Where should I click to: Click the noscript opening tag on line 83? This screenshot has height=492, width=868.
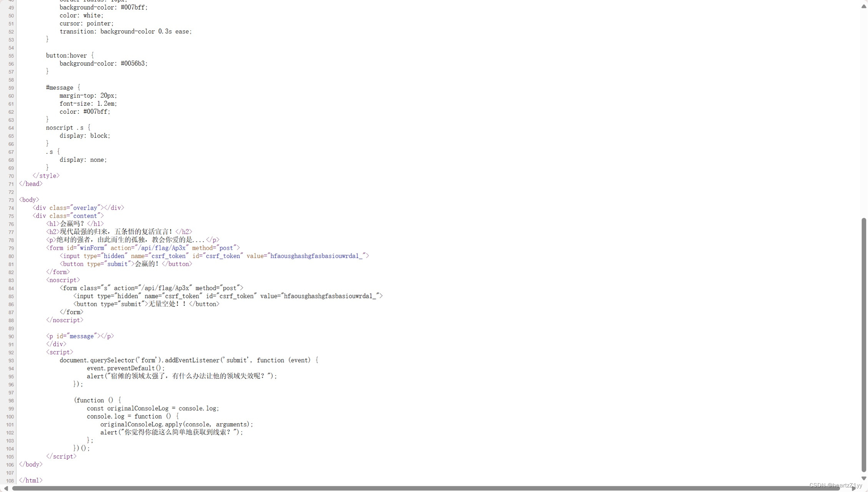click(x=63, y=280)
